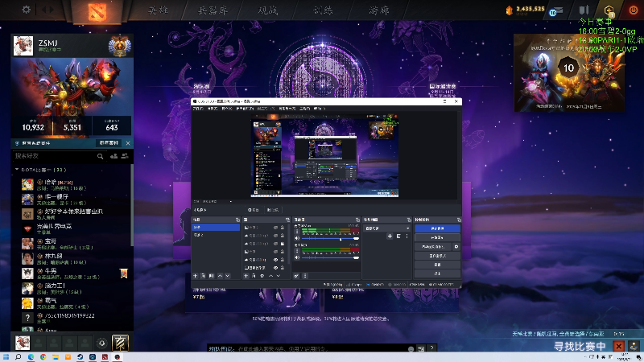Click the shards balance 2,435,525
Viewport: 644px width, 362px height.
point(530,9)
